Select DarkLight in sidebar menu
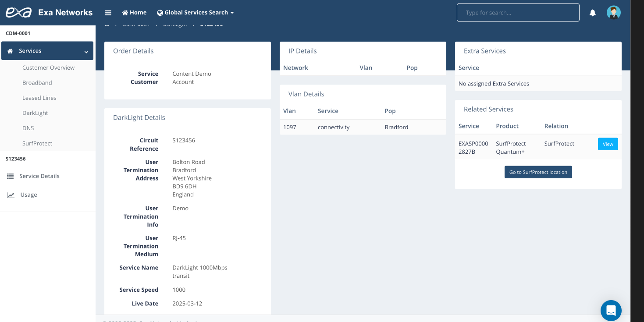The image size is (644, 322). click(35, 113)
